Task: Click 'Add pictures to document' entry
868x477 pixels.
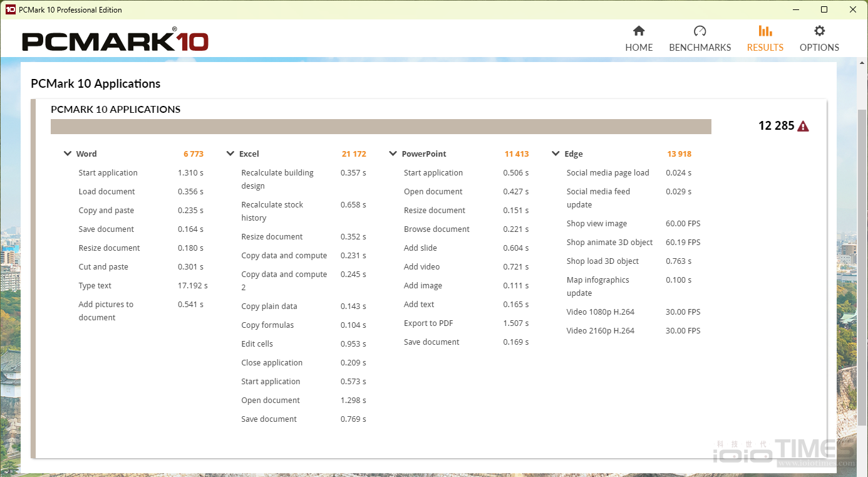Action: coord(106,311)
